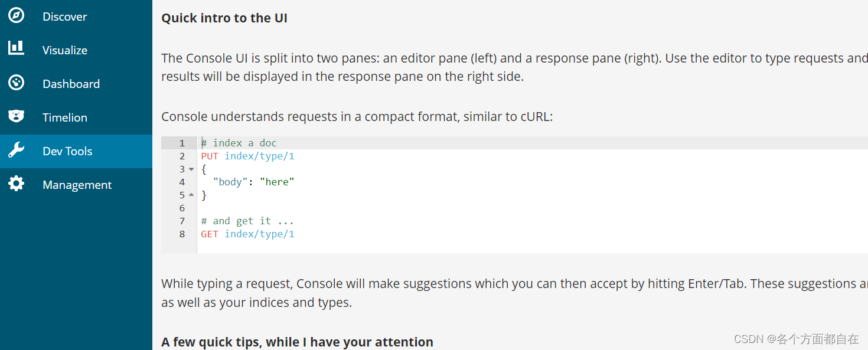Click the Management gear icon
868x350 pixels.
[16, 184]
